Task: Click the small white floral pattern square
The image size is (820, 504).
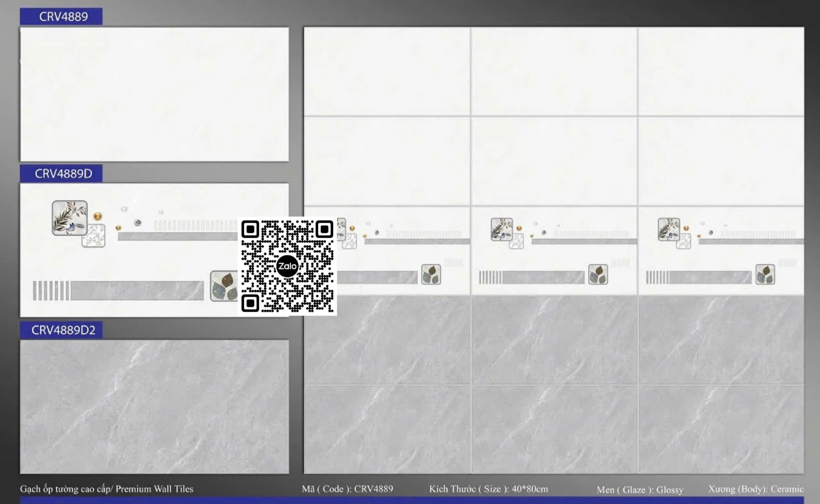Action: [94, 236]
